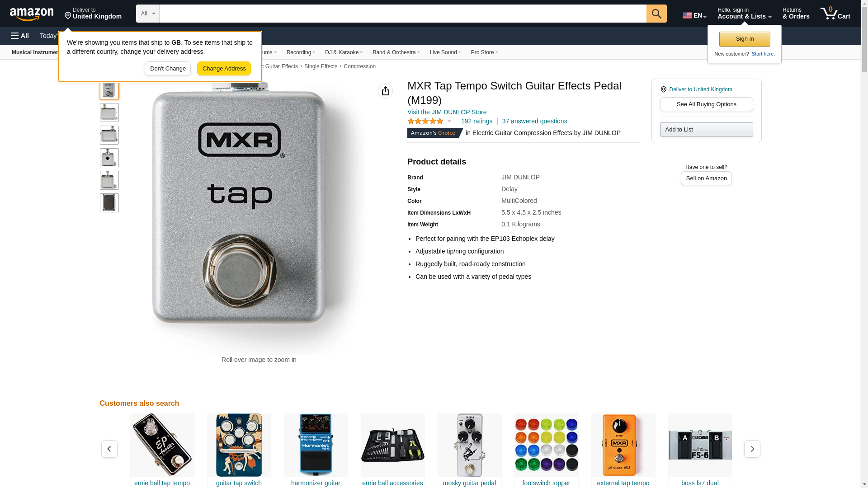Click the yellow Sign in button
Screen dimensions: 868x488
(745, 39)
